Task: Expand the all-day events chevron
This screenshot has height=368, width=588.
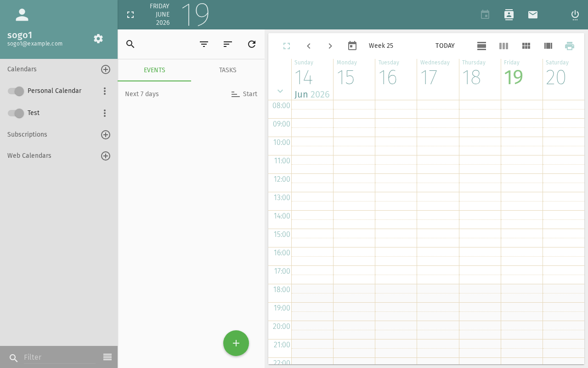Action: click(x=280, y=91)
